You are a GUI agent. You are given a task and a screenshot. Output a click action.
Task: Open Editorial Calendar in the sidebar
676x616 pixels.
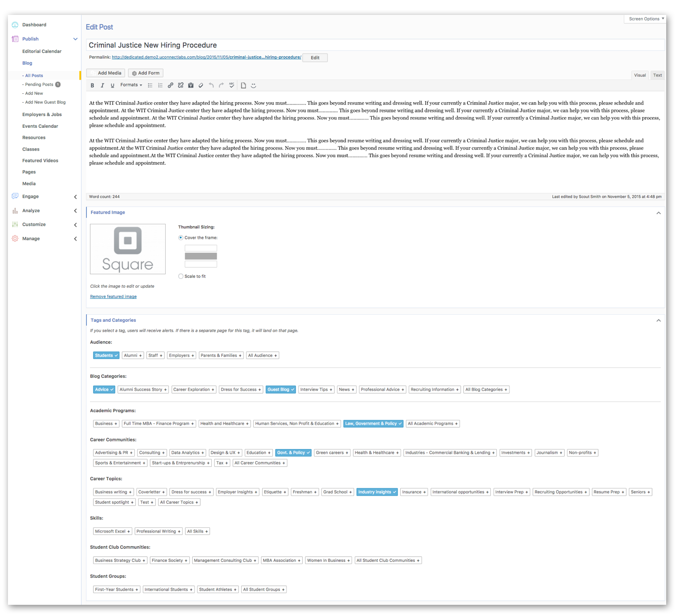coord(42,51)
